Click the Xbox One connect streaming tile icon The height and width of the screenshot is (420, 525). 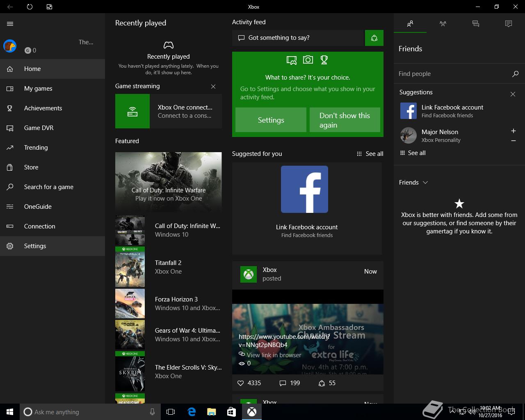[132, 111]
